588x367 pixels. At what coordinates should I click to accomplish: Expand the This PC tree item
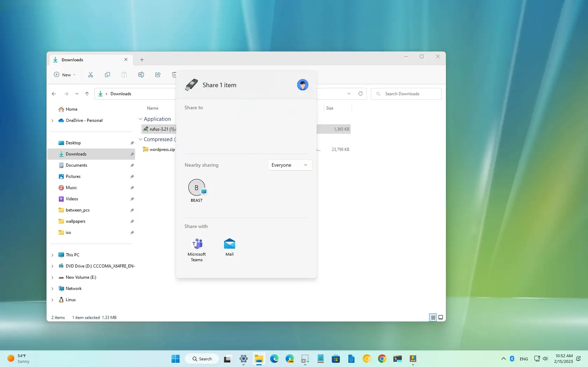click(x=53, y=255)
